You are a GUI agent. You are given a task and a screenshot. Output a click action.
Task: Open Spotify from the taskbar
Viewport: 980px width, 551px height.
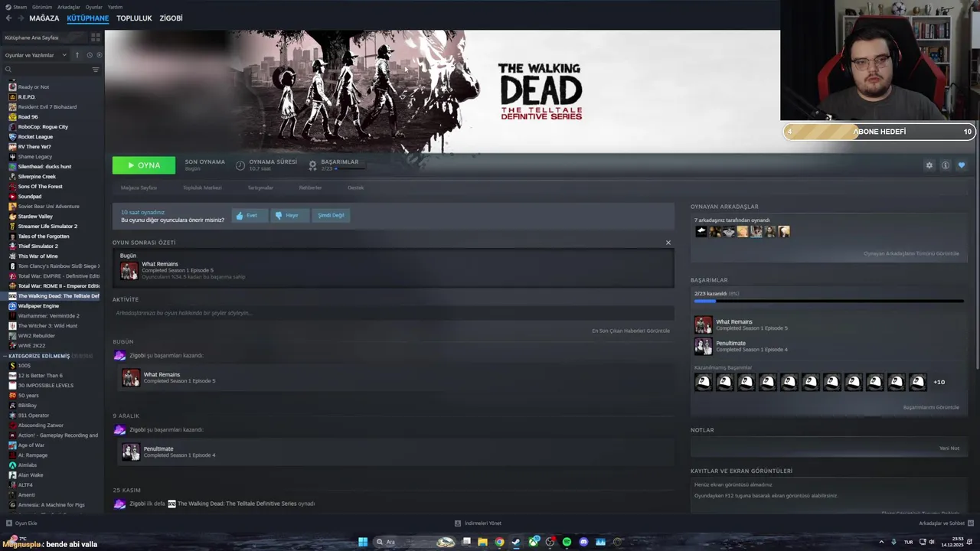tap(567, 542)
